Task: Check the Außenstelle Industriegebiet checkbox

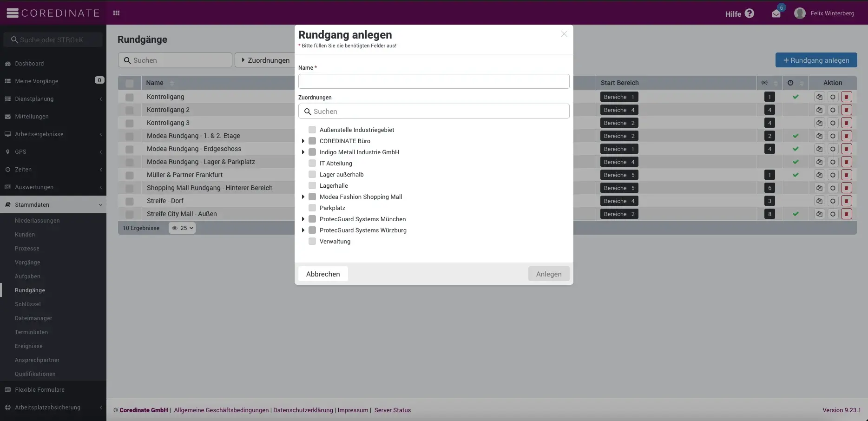Action: click(312, 130)
